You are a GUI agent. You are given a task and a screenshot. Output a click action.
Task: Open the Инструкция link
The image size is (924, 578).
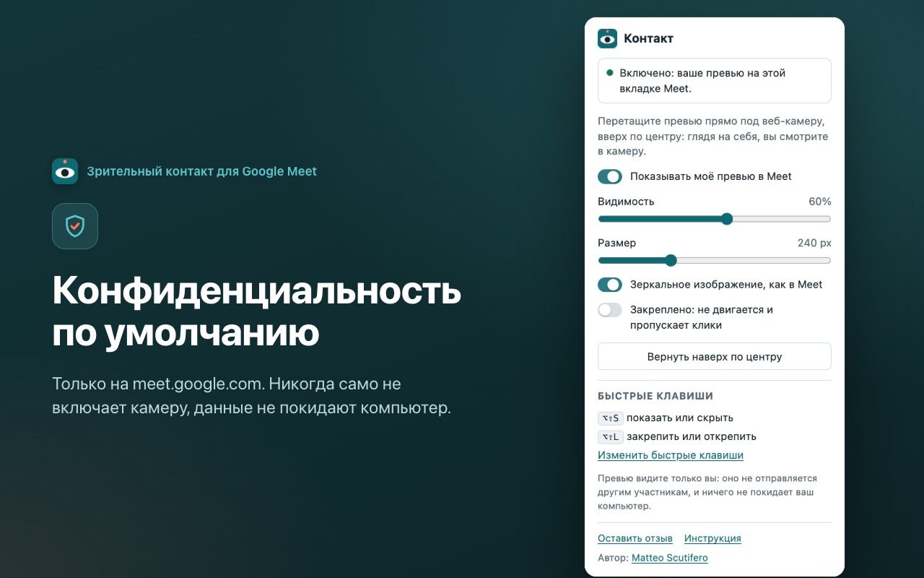click(x=712, y=538)
